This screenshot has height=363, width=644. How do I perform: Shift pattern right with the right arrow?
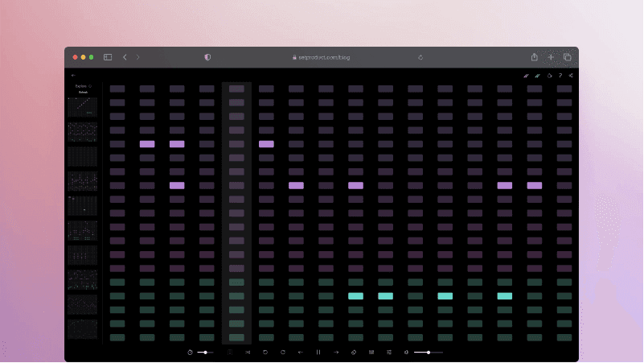(336, 353)
